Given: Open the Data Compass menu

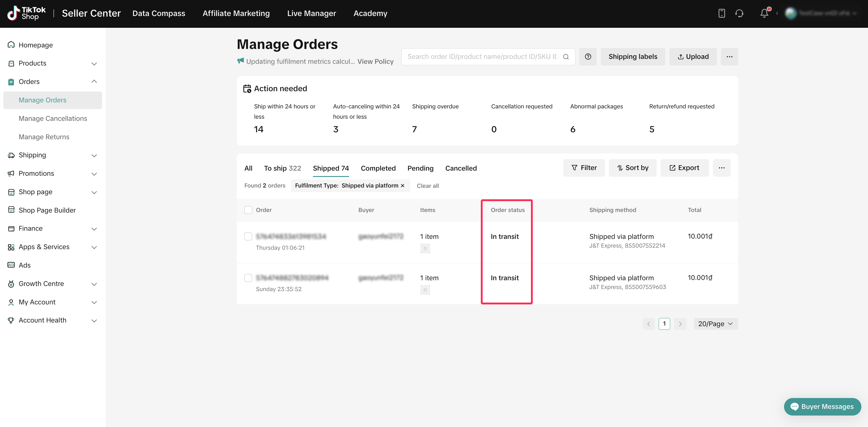Looking at the screenshot, I should click(x=159, y=14).
